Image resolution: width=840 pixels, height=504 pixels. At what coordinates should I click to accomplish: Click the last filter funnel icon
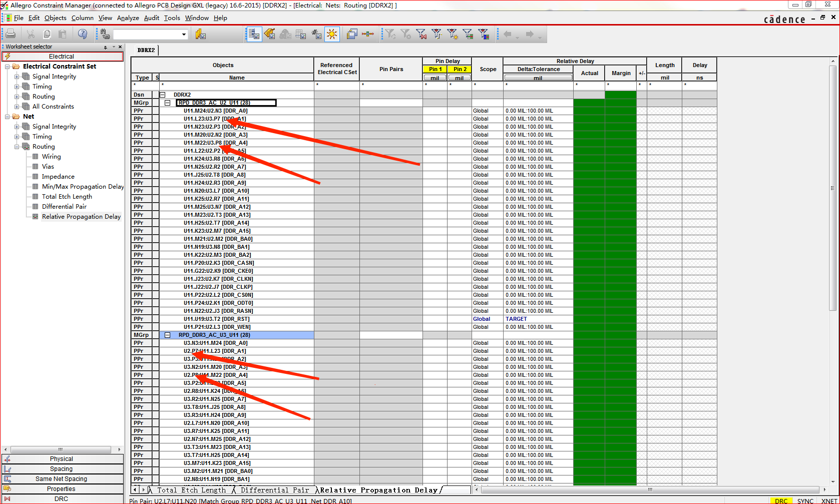(484, 34)
